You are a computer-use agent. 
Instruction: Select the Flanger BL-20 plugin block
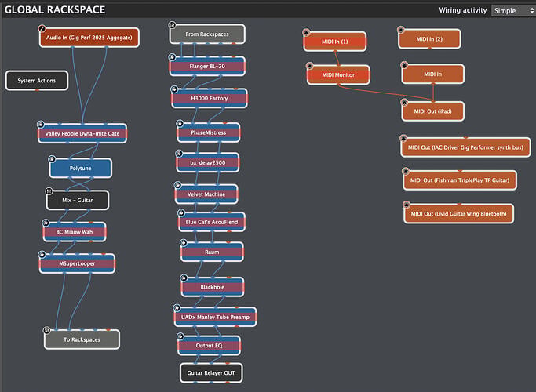207,66
